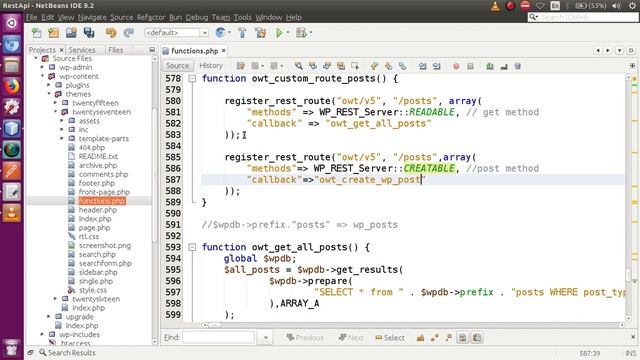Open the Source menu
The height and width of the screenshot is (360, 640).
122,17
